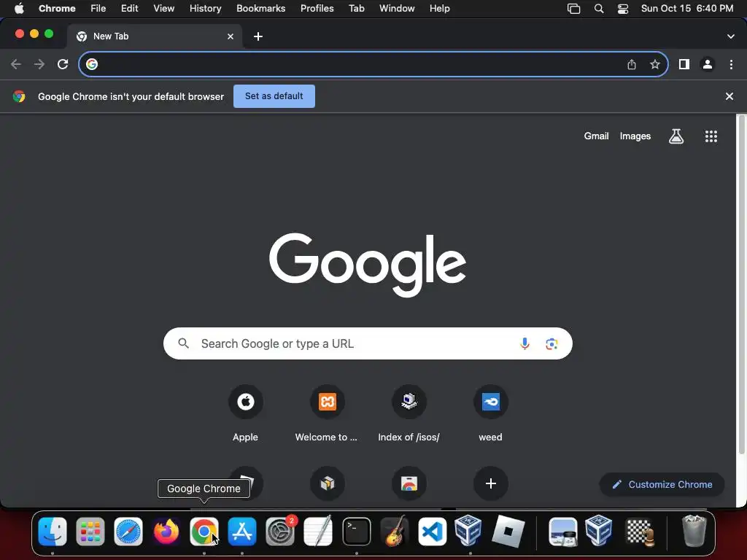The height and width of the screenshot is (560, 747).
Task: Open the Search Labs flask icon
Action: coord(676,136)
